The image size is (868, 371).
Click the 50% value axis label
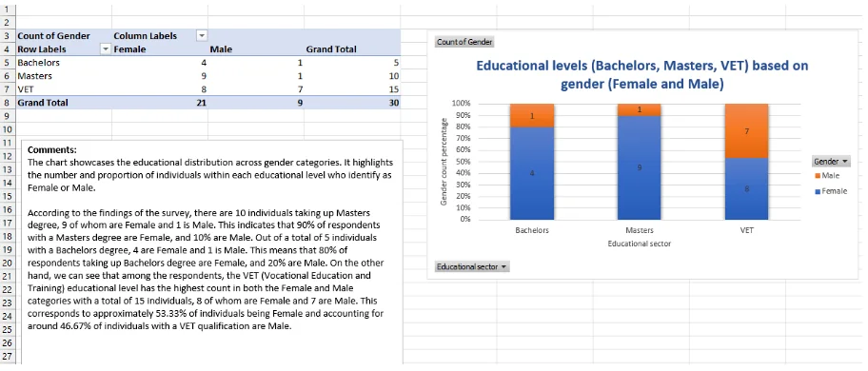point(463,162)
